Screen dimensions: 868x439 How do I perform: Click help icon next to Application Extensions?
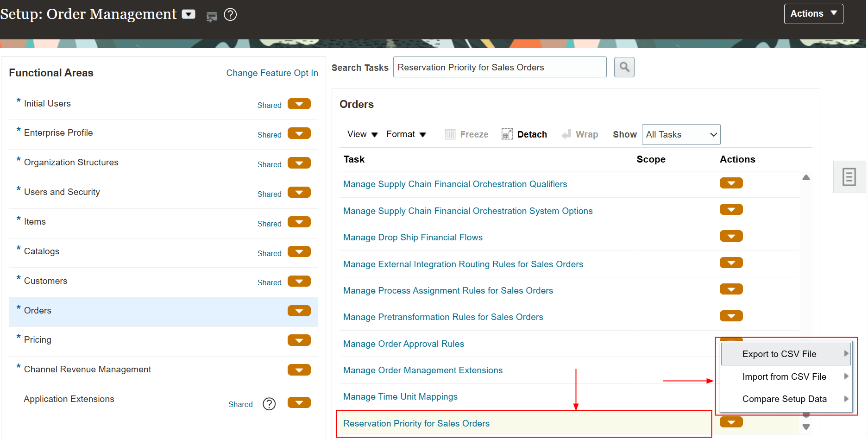(269, 404)
